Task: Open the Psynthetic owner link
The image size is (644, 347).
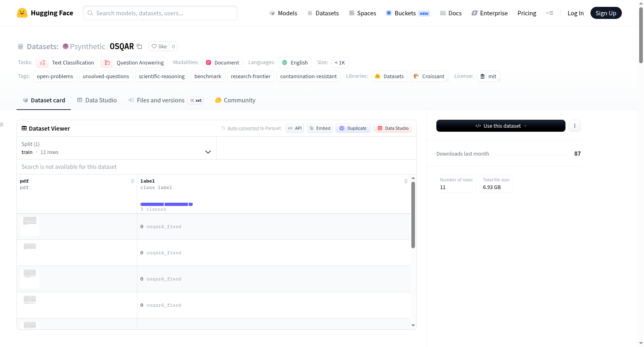Action: coord(87,46)
